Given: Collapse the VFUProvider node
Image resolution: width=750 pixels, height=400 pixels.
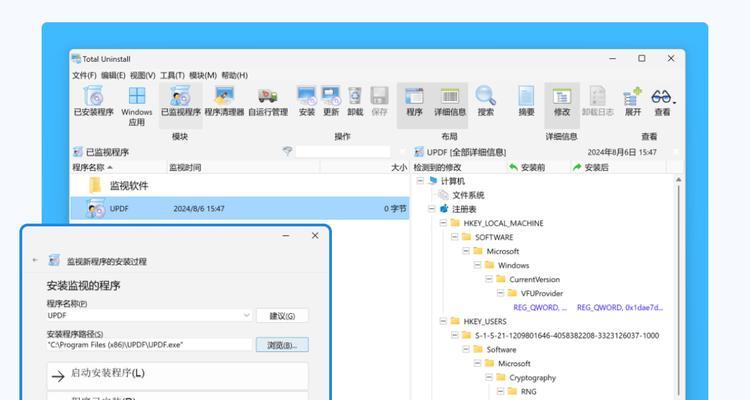Looking at the screenshot, I should [500, 293].
